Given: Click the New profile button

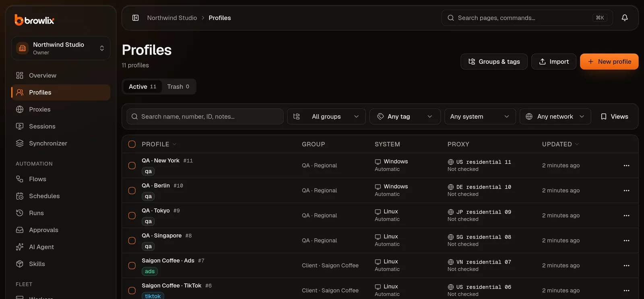Looking at the screenshot, I should [x=609, y=61].
